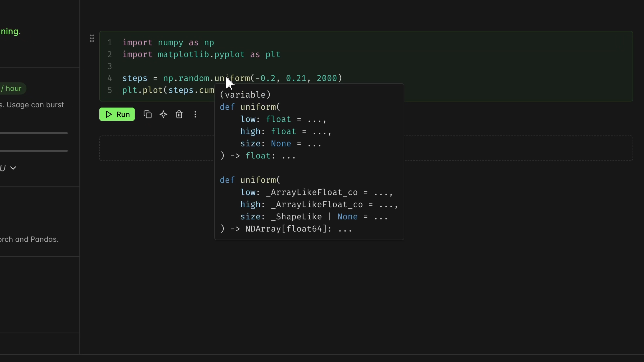Click the play triangle in Run button
Image resolution: width=644 pixels, height=362 pixels.
(109, 114)
